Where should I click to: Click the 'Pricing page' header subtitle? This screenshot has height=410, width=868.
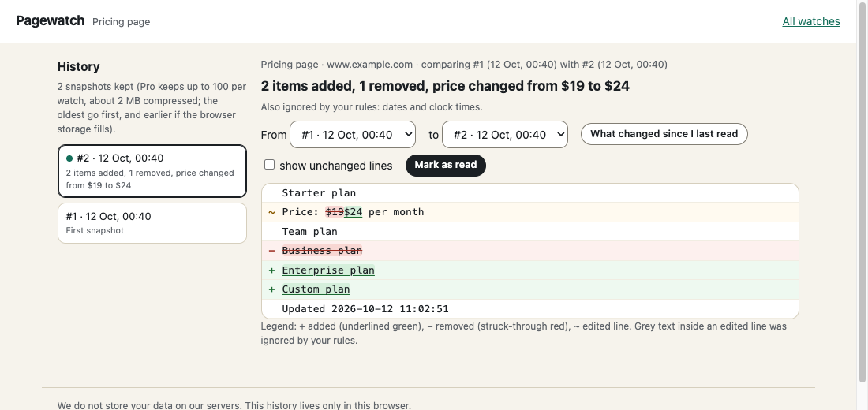[122, 21]
